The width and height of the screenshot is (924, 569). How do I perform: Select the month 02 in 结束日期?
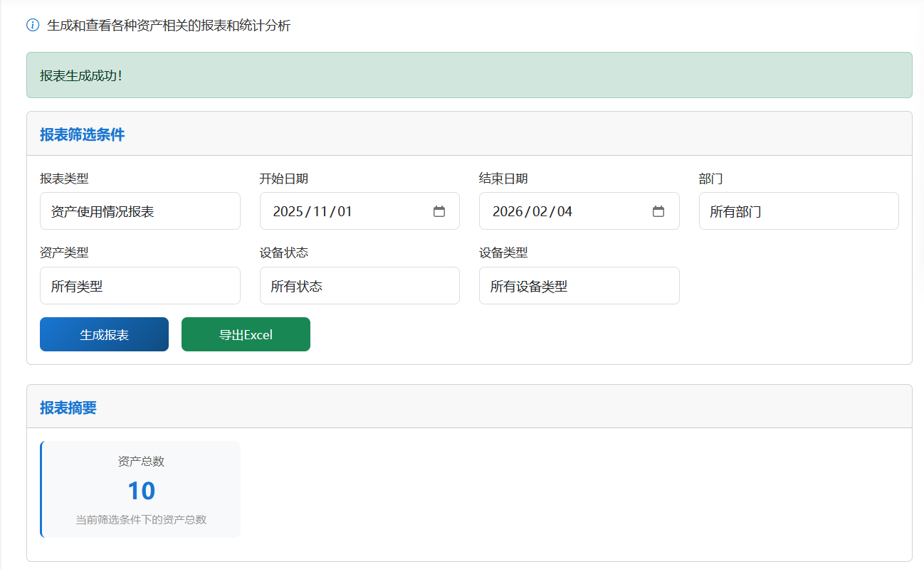[540, 211]
